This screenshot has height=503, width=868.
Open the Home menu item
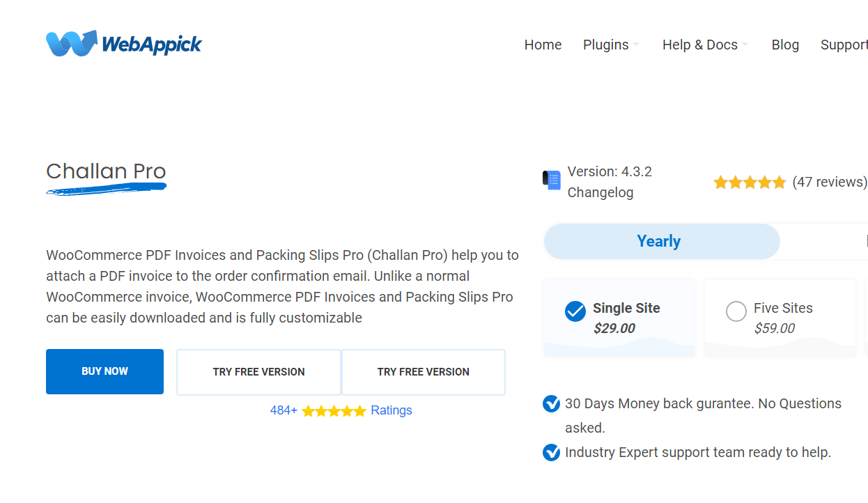[x=543, y=45]
